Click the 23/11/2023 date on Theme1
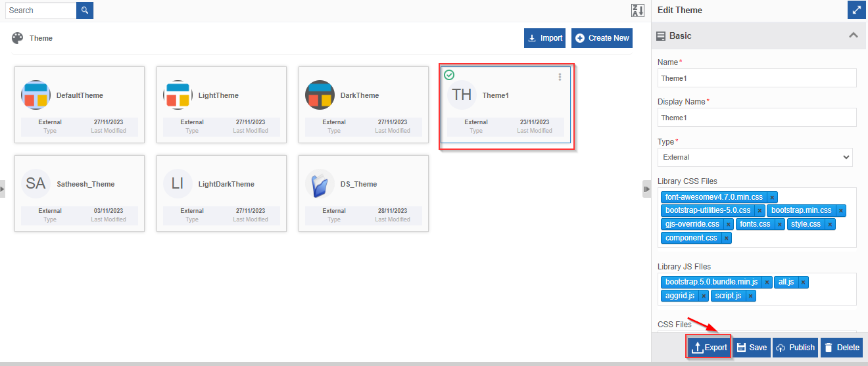The width and height of the screenshot is (868, 366). click(534, 122)
